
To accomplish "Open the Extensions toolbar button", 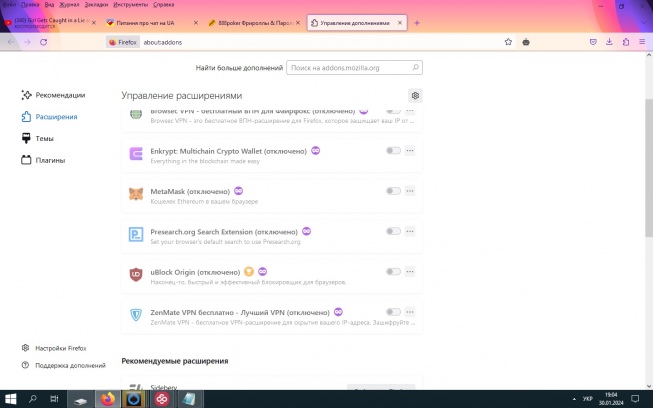I will coord(626,42).
